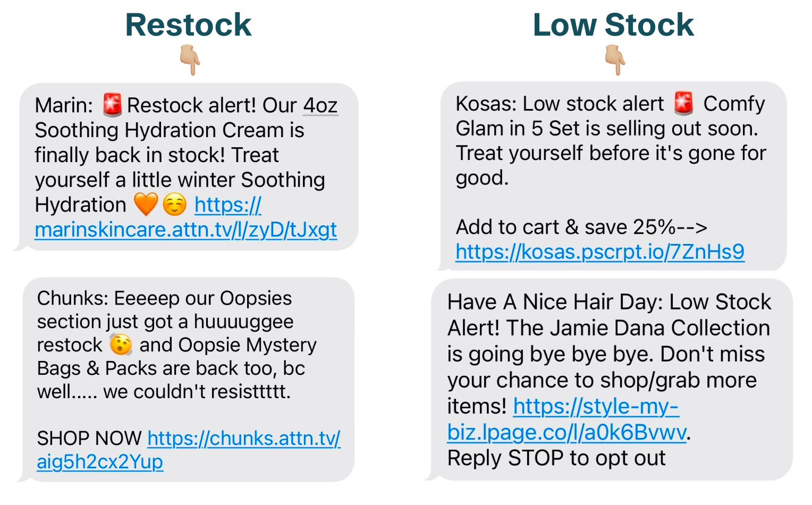Click the underlined 4oz text
812x505 pixels.
click(320, 105)
